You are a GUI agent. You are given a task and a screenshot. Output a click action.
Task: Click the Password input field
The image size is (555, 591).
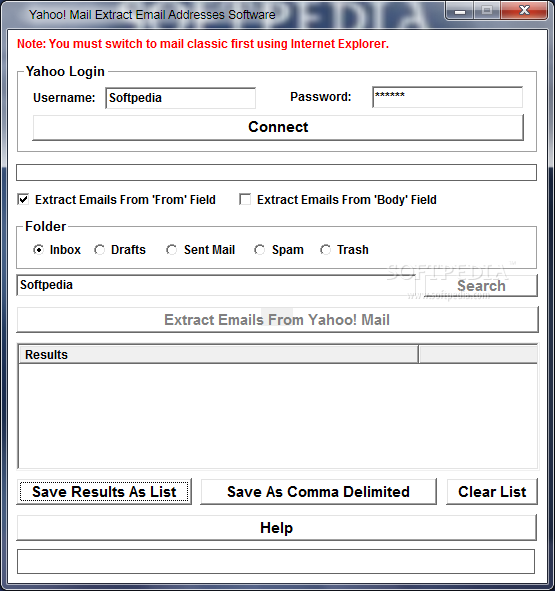point(448,97)
